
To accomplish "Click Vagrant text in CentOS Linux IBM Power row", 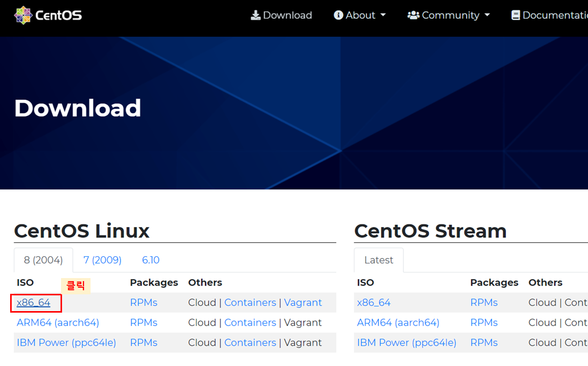I will click(303, 343).
